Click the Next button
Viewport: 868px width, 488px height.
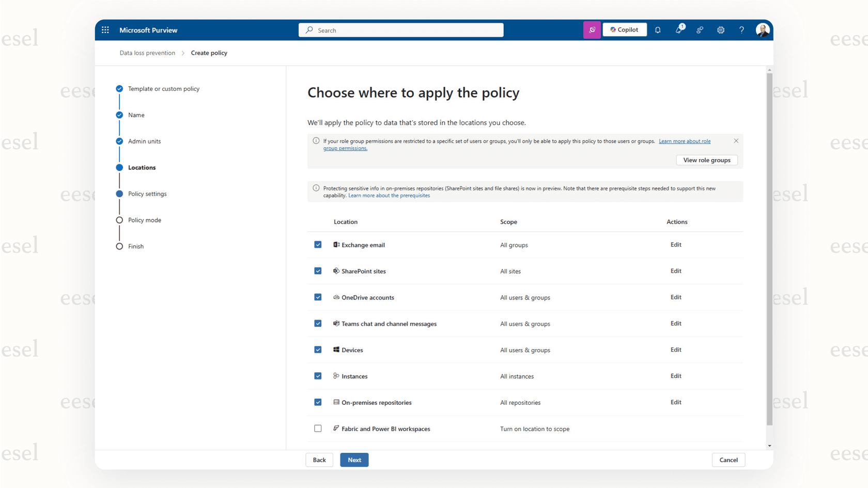pos(354,460)
